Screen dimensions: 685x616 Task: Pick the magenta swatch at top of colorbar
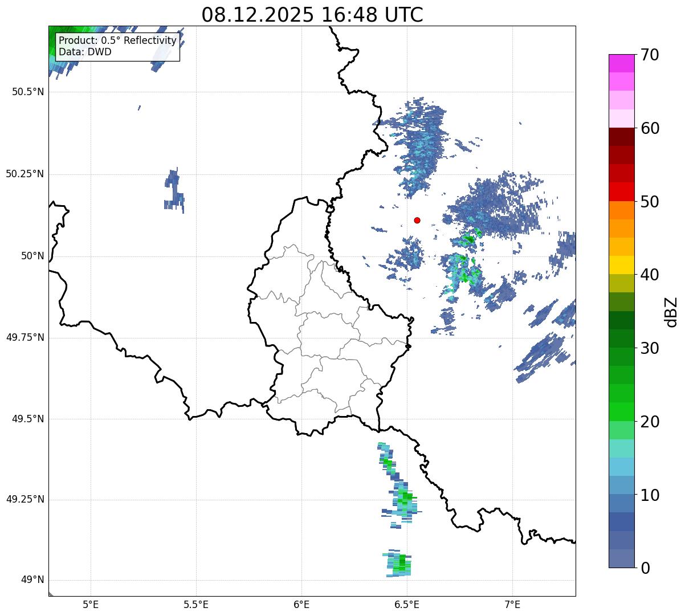point(622,63)
